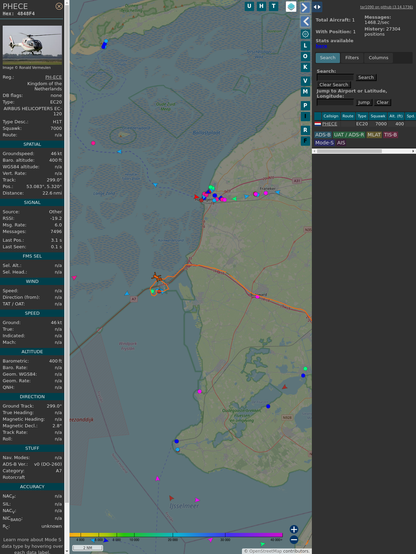The image size is (416, 554).
Task: Click the Jump button
Action: 364,102
